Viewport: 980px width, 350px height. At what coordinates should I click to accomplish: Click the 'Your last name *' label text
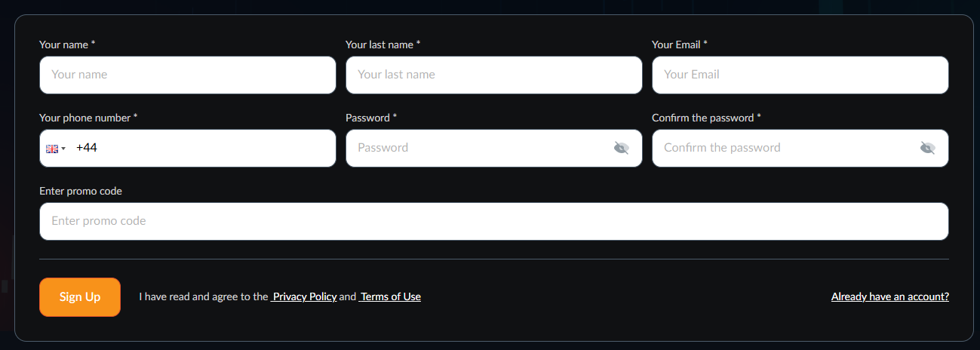[382, 45]
